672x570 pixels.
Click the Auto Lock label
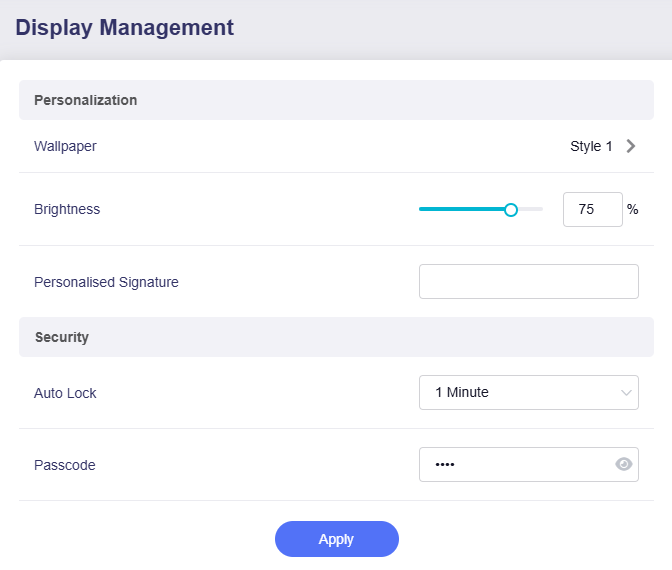pyautogui.click(x=65, y=393)
